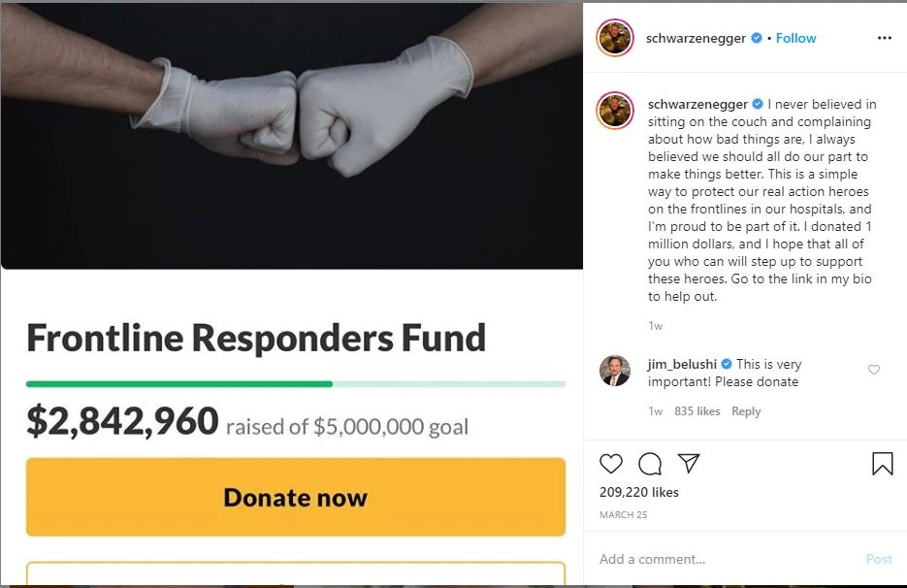The width and height of the screenshot is (907, 588).
Task: Click the schwarzenegger username in the header
Action: coord(696,38)
